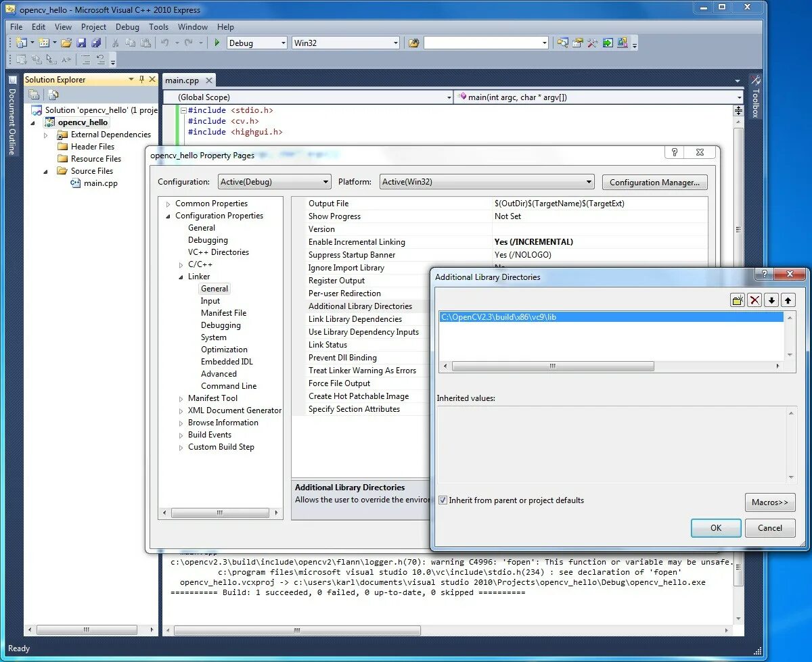This screenshot has width=812, height=662.
Task: Expand the C/C++ node in property tree
Action: [x=181, y=264]
